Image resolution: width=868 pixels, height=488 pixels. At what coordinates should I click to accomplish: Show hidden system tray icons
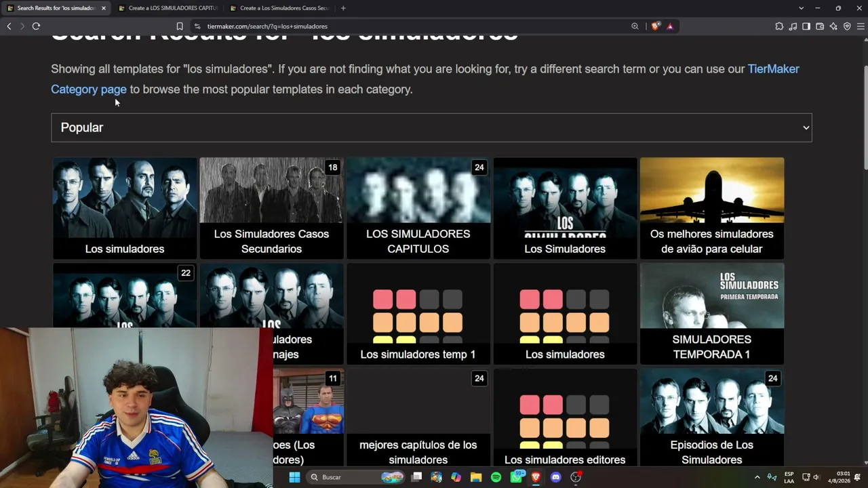pos(757,477)
